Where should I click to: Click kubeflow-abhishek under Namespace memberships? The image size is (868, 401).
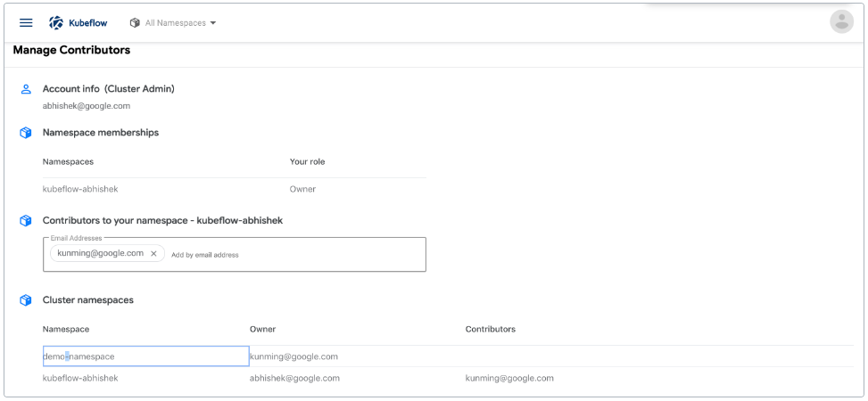point(80,189)
